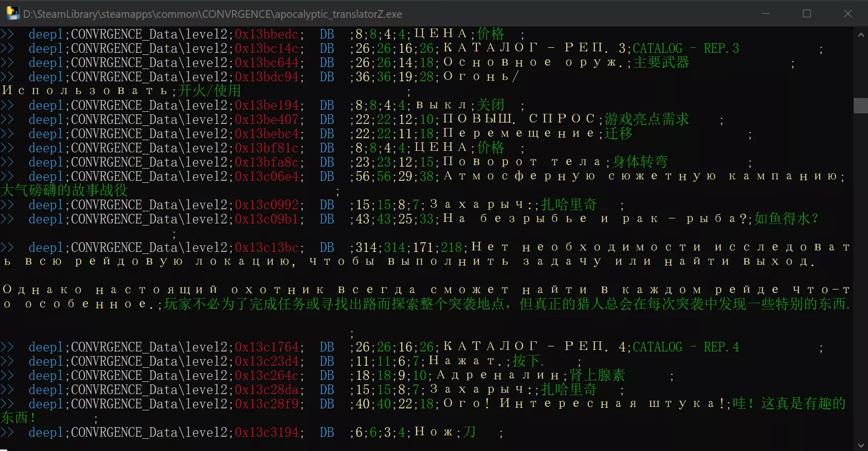Click the green translation "主要武器"
This screenshot has height=451, width=868.
(661, 62)
